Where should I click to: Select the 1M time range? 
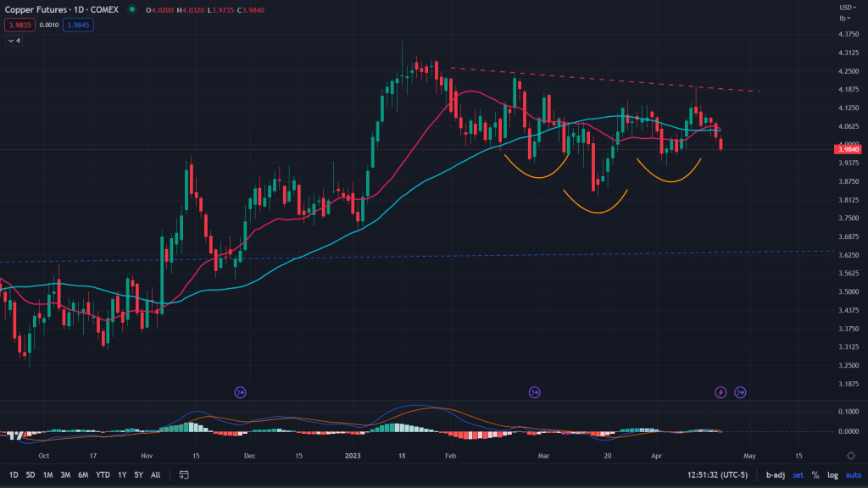48,475
